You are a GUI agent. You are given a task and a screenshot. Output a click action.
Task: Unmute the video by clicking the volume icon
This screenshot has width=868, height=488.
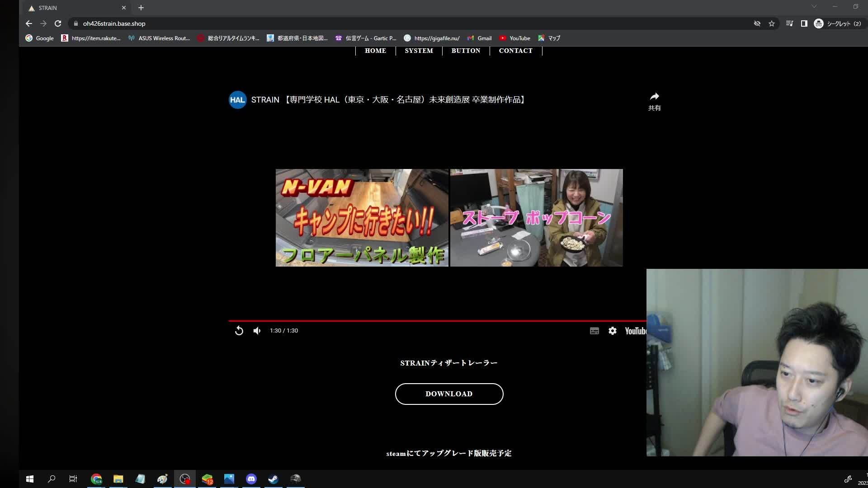[257, 330]
